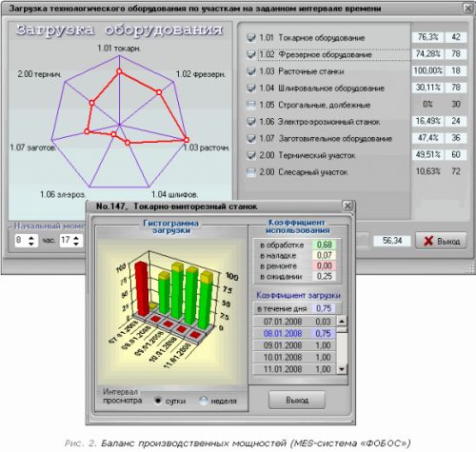The image size is (476, 452).
Task: Click up arrow of date list scrollbar
Action: pyautogui.click(x=342, y=322)
